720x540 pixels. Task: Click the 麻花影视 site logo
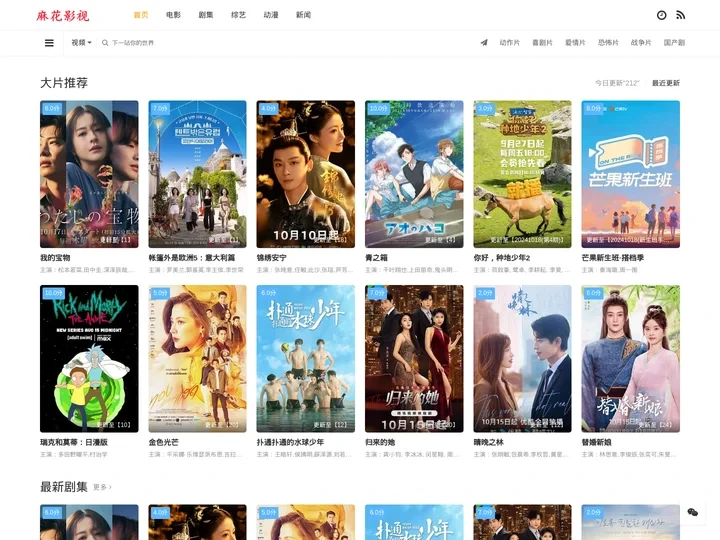pos(62,16)
